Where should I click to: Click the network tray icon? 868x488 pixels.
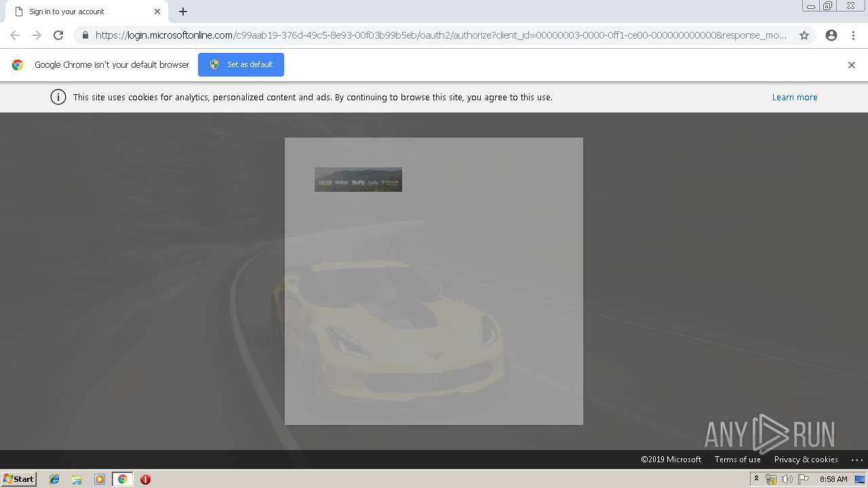[771, 479]
